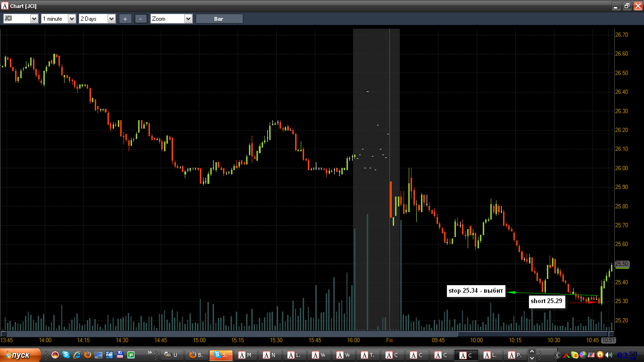
Task: Switch to the N taskbar window
Action: 270,355
